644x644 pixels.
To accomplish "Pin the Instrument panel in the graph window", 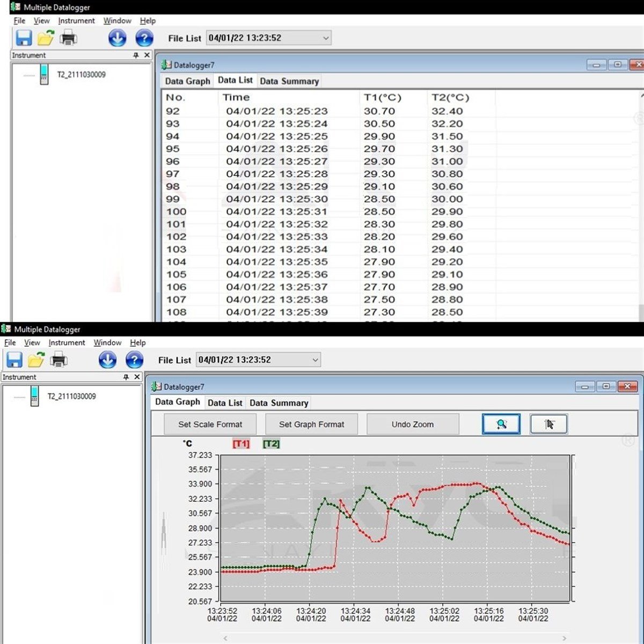I will pyautogui.click(x=126, y=377).
